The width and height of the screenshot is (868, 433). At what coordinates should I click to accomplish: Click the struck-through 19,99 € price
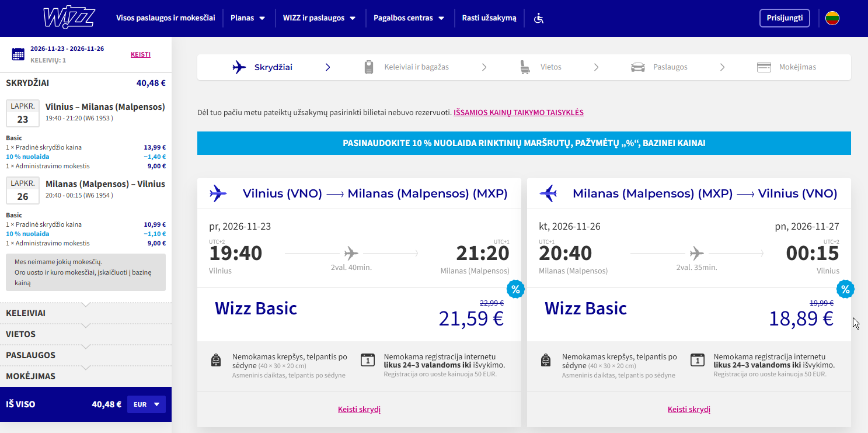coord(821,303)
